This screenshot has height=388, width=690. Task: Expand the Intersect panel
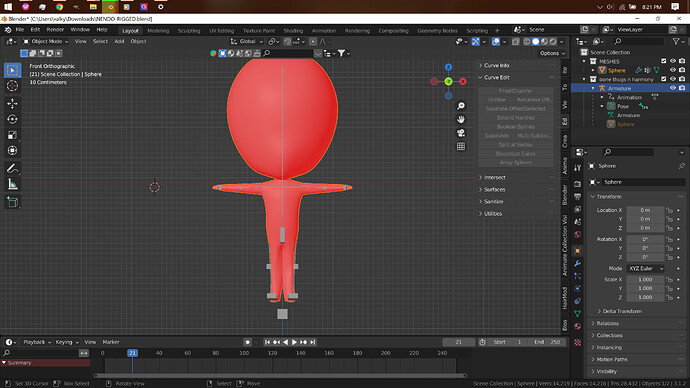coord(495,177)
